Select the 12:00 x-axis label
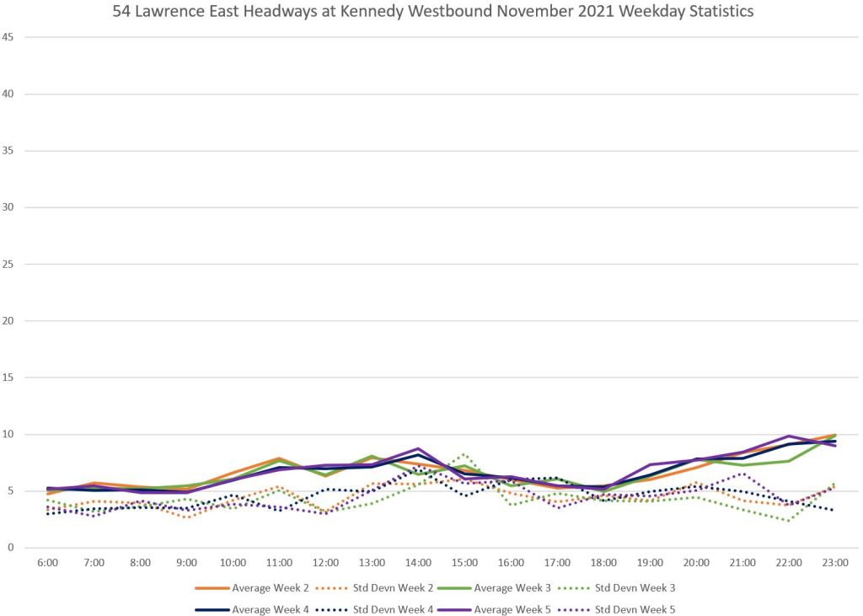 tap(326, 562)
